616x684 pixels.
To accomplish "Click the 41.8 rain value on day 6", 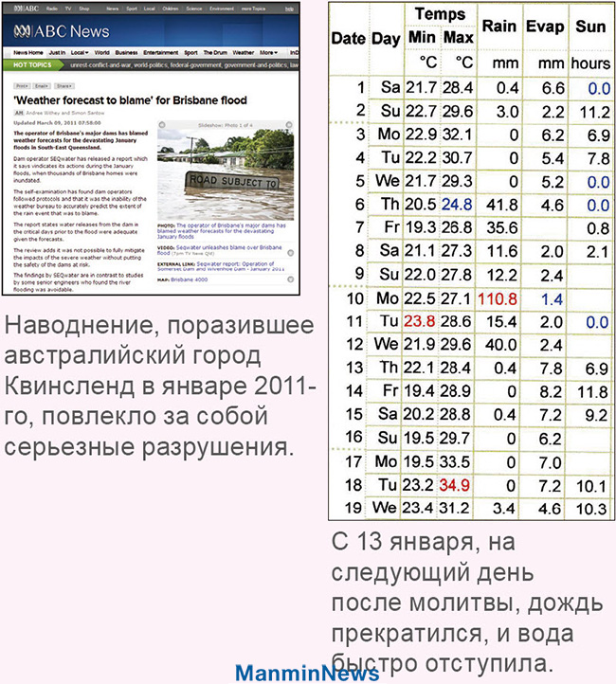I will click(502, 205).
